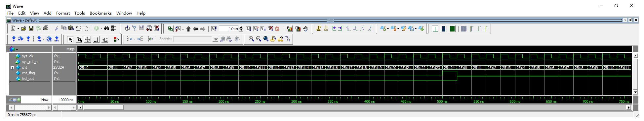This screenshot has height=121, width=644.
Task: Activate Zoom Mode button
Action: (x=79, y=39)
